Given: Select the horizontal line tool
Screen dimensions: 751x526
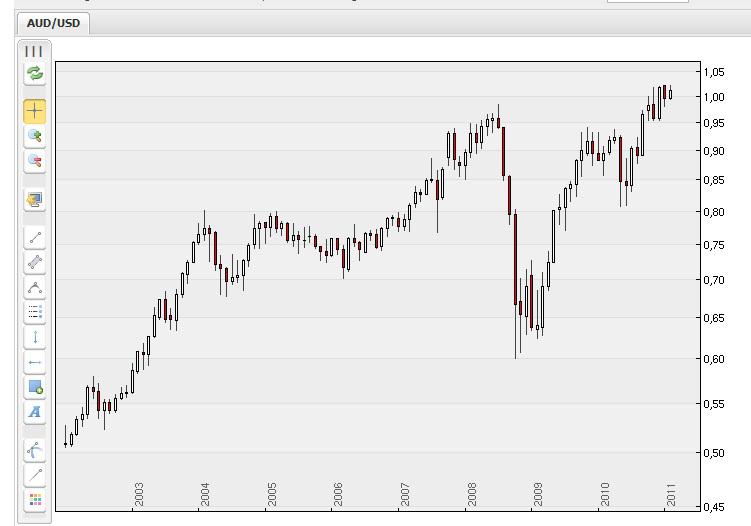Looking at the screenshot, I should [34, 362].
